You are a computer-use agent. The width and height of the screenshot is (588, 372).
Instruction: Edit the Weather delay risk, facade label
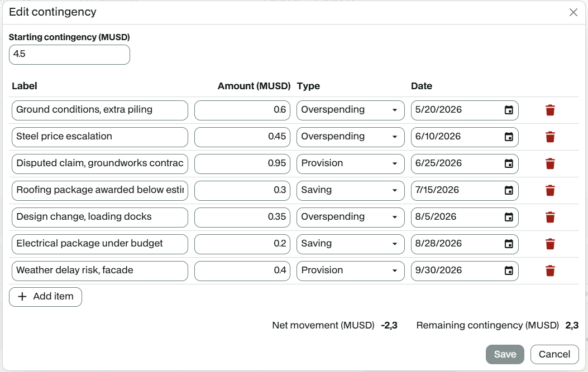[x=100, y=271]
